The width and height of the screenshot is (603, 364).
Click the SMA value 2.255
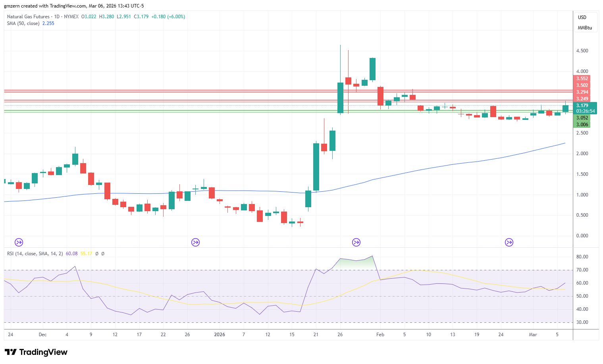[48, 23]
